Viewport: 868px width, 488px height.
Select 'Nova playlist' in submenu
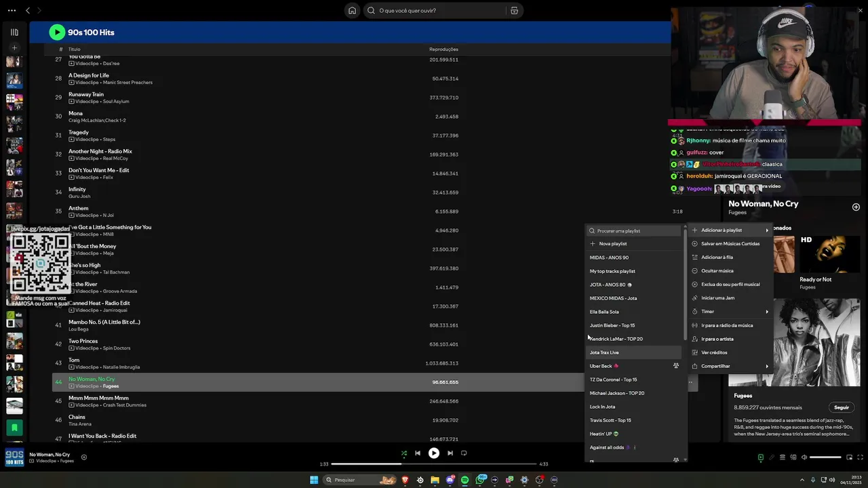tap(634, 243)
